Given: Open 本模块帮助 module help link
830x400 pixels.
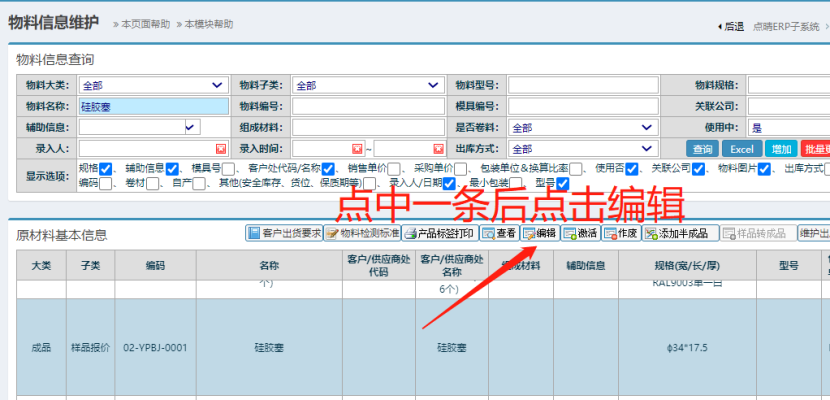Looking at the screenshot, I should click(209, 23).
